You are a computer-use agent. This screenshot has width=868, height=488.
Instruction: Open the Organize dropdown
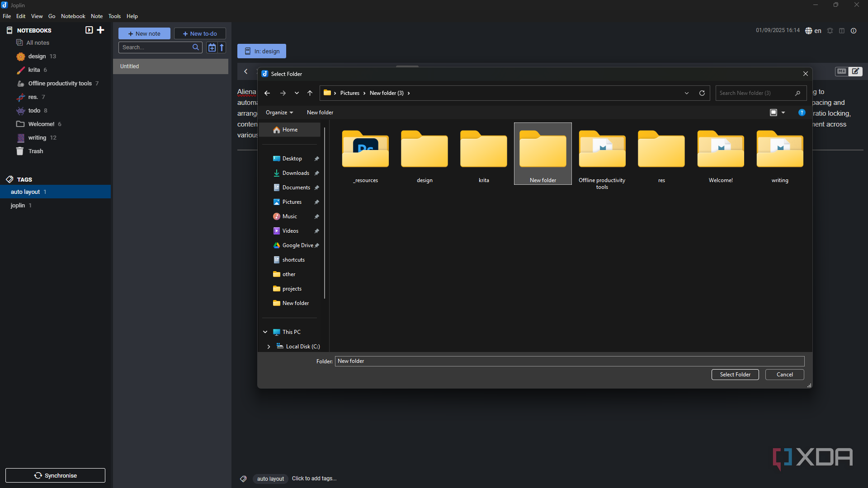(x=279, y=113)
